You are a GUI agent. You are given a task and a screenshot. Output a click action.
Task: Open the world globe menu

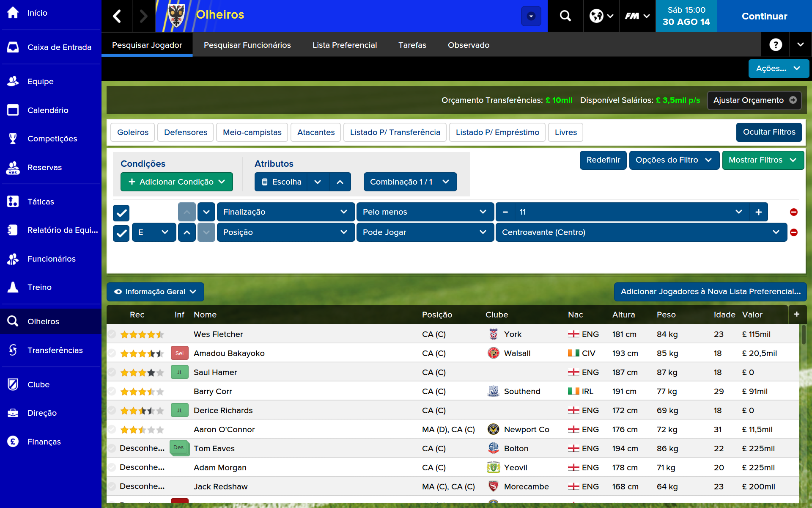tap(601, 16)
